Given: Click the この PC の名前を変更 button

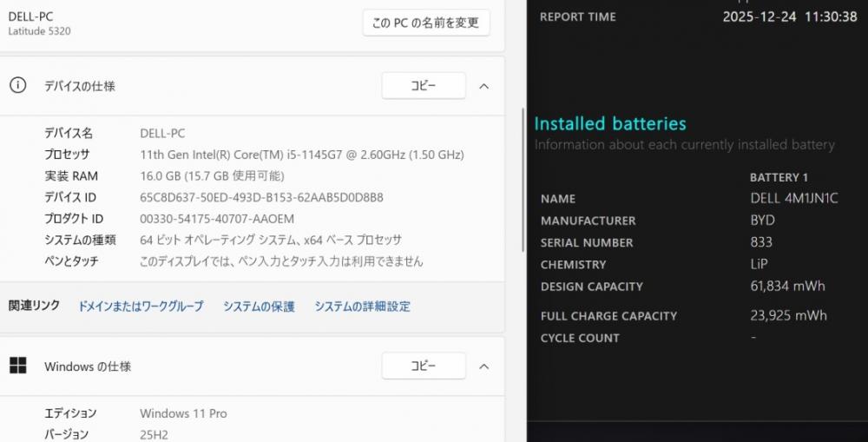Looking at the screenshot, I should (425, 23).
